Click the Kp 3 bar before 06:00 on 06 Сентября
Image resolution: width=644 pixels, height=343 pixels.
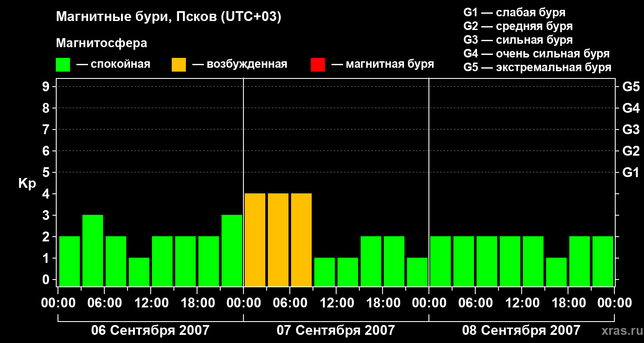point(93,251)
